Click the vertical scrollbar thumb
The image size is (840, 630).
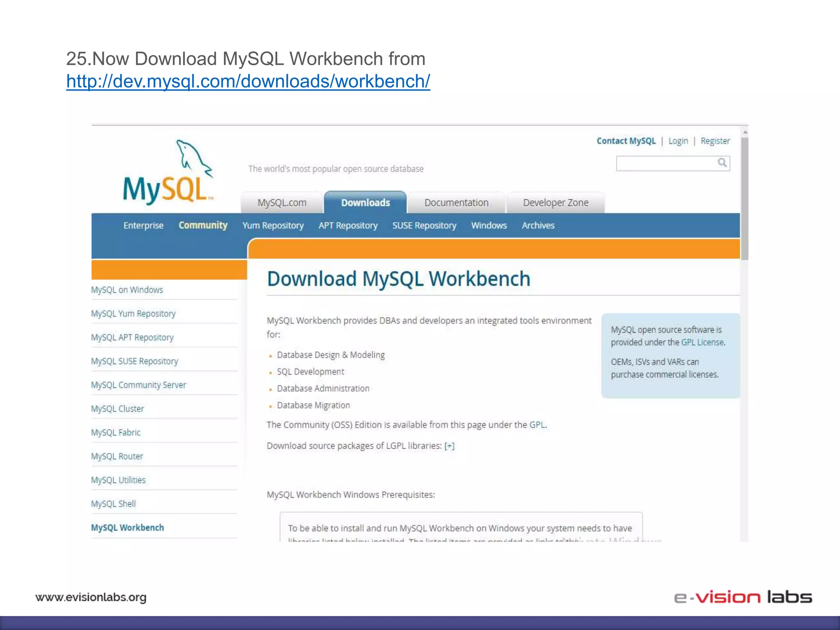(745, 199)
